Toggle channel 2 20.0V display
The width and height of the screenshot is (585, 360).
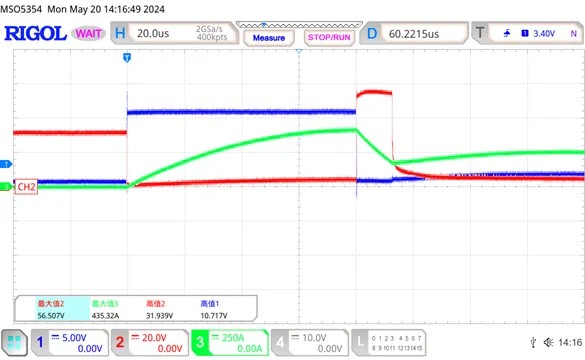click(x=150, y=342)
